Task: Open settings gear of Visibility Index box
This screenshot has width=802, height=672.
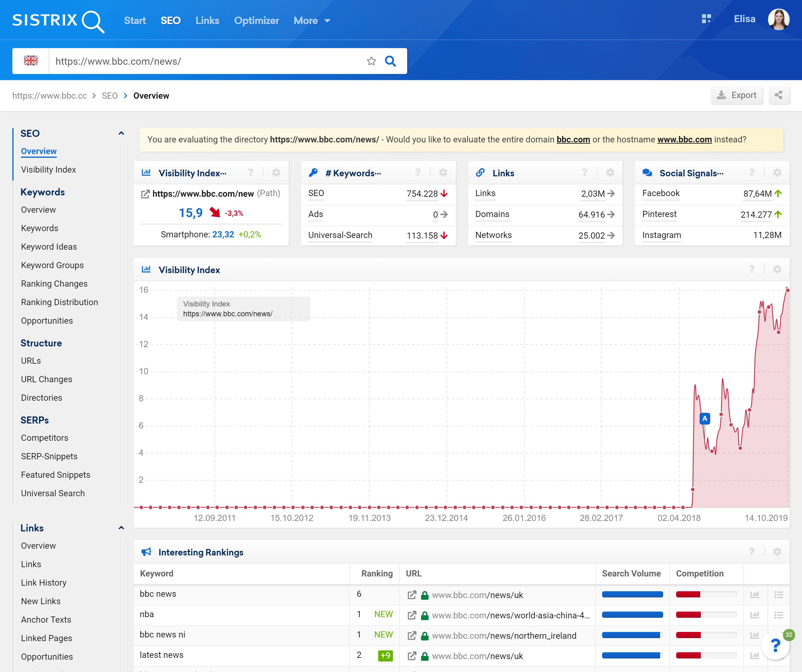Action: pyautogui.click(x=276, y=173)
